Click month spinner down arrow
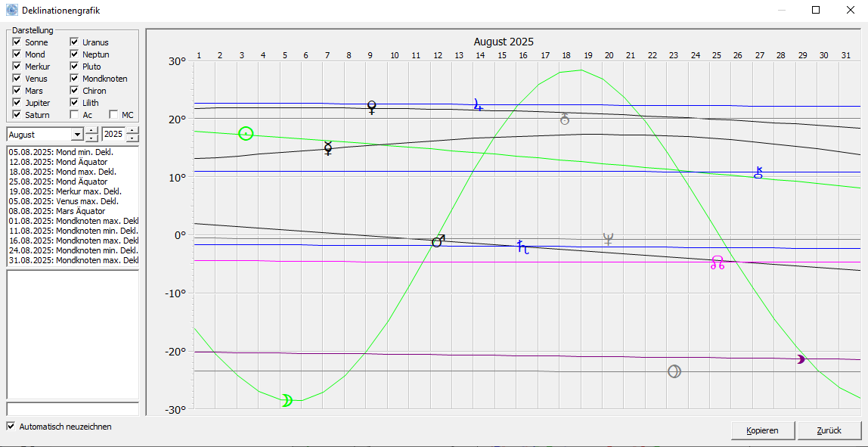Screen dimensions: 868x447 click(x=91, y=138)
